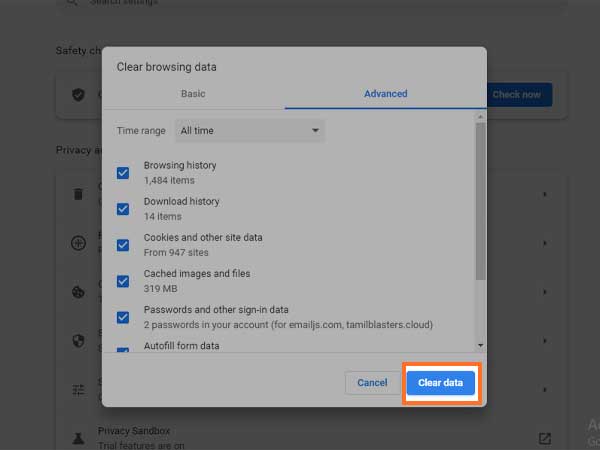Click the dialog scrollbar up arrow
This screenshot has width=600, height=450.
click(x=481, y=117)
